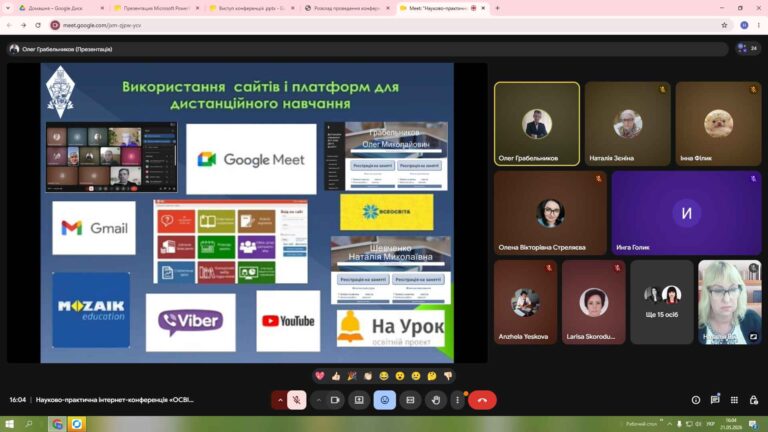Send heart reaction emoji
Viewport: 768px width, 432px height.
click(320, 376)
